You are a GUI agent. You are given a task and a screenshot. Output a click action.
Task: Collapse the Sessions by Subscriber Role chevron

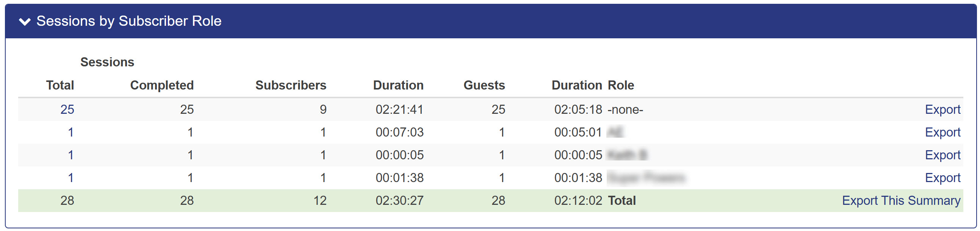(25, 22)
